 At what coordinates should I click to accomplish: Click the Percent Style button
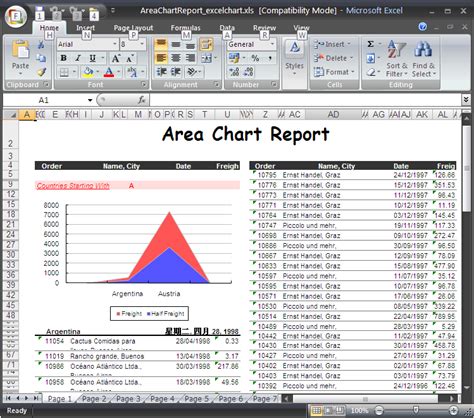coord(255,58)
